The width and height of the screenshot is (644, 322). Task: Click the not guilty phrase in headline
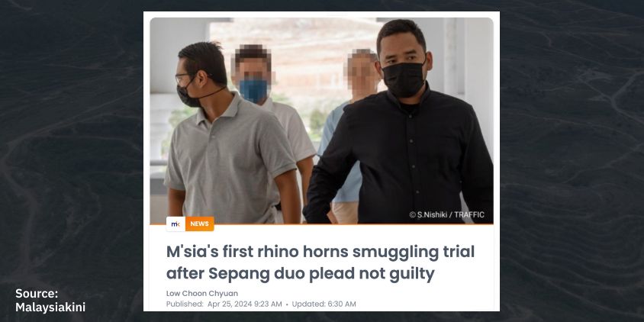tap(392, 274)
